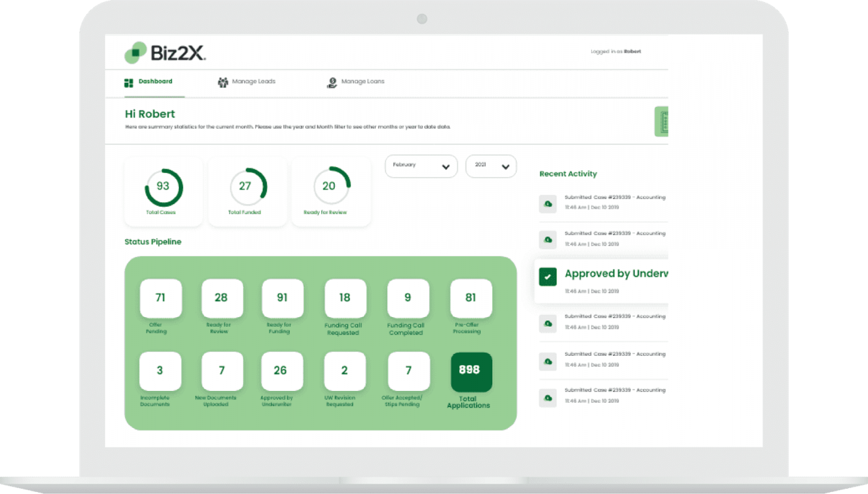The height and width of the screenshot is (494, 868).
Task: Click the cloud icon on the last Submitted Case
Action: click(x=547, y=397)
